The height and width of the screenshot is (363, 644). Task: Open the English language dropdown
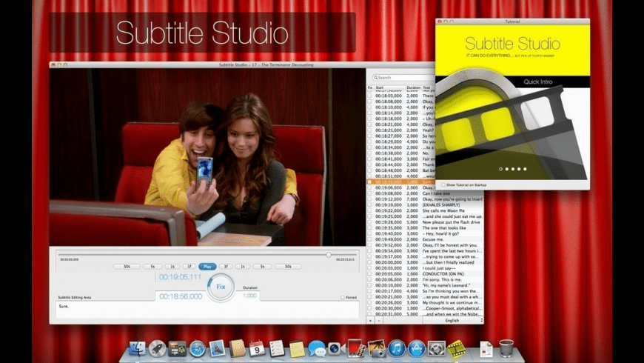pyautogui.click(x=452, y=320)
